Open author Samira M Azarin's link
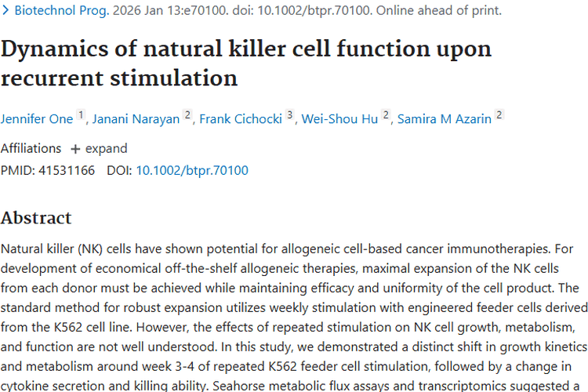Image resolution: width=588 pixels, height=392 pixels. pos(445,119)
